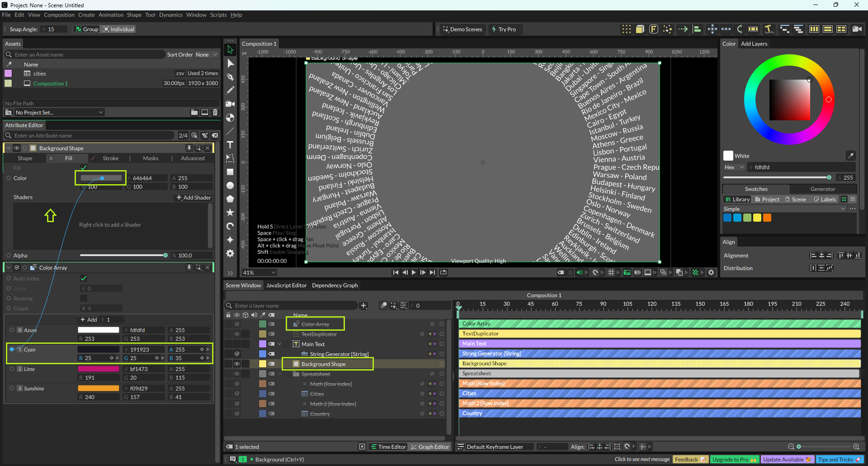Screen dimensions: 868x466
Task: Open the viewport zoom percentage dropdown
Action: pyautogui.click(x=259, y=272)
